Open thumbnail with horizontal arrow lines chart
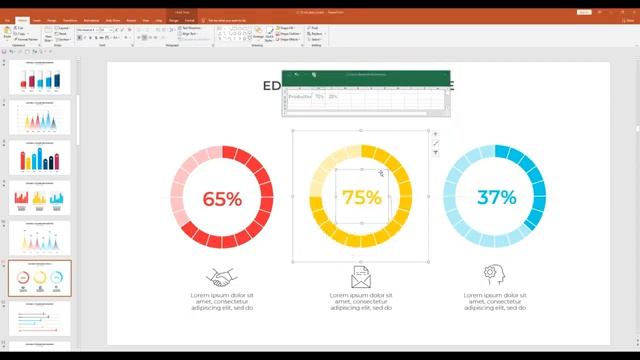Image resolution: width=640 pixels, height=360 pixels. pyautogui.click(x=40, y=319)
